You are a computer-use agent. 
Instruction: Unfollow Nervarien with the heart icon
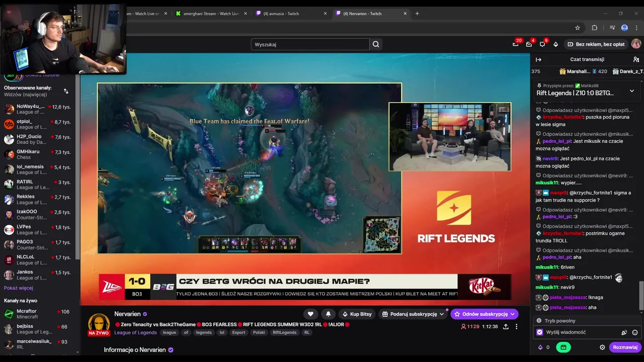click(x=310, y=314)
